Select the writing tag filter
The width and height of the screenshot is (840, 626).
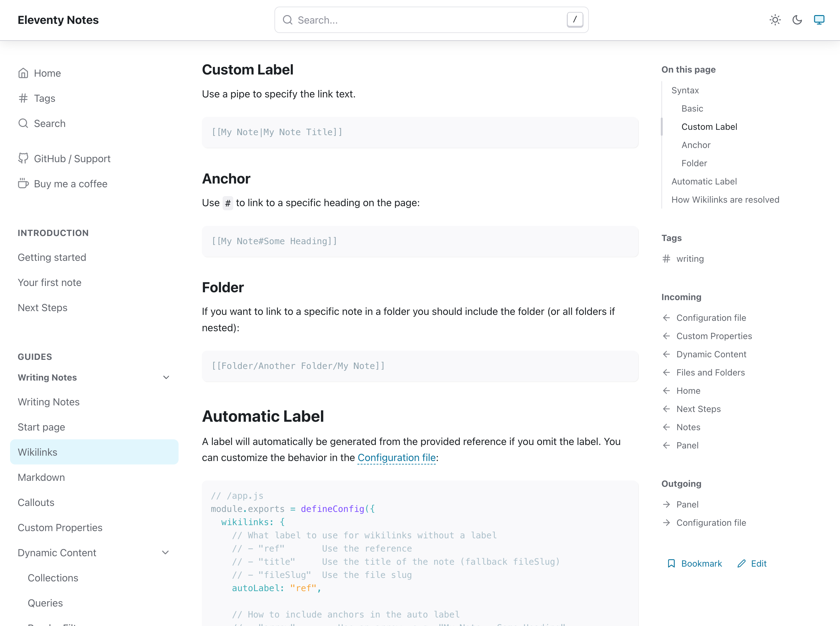point(690,258)
